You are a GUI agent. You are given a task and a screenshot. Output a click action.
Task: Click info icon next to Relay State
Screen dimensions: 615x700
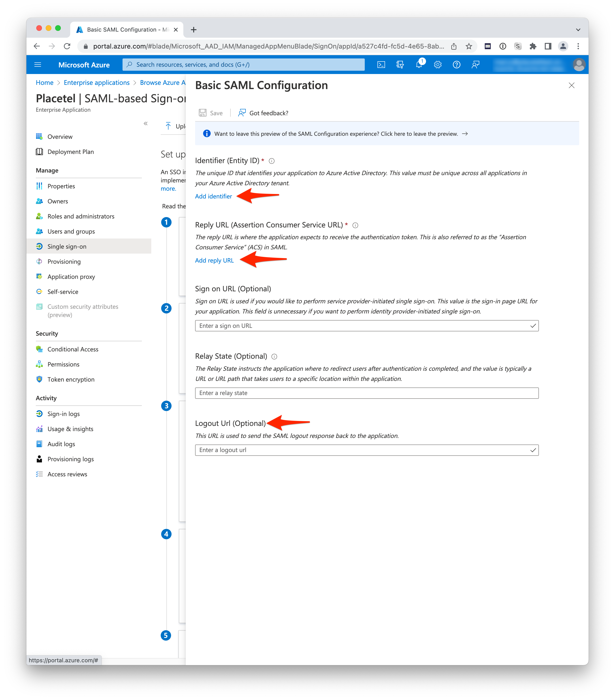click(274, 357)
